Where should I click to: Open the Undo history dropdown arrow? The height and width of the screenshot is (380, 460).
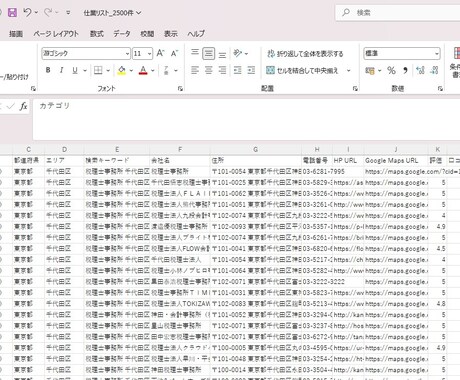pos(36,13)
